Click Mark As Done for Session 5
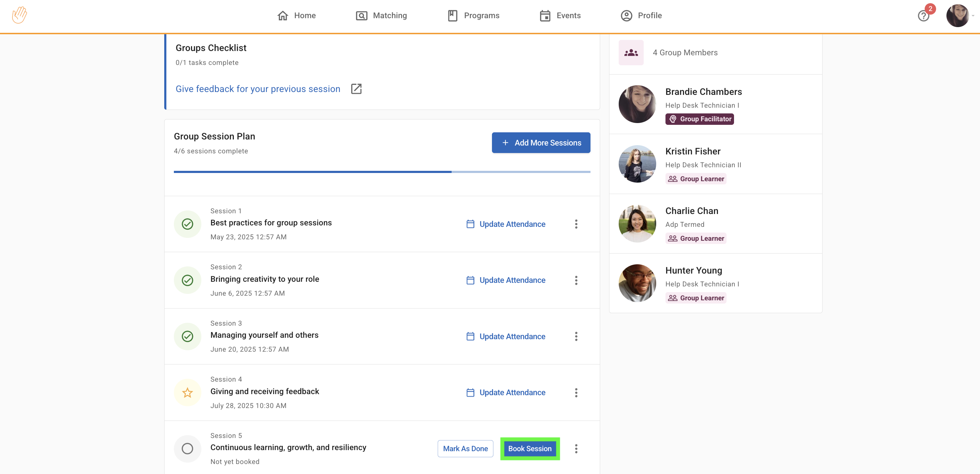Screen dimensions: 980x474 point(465,449)
